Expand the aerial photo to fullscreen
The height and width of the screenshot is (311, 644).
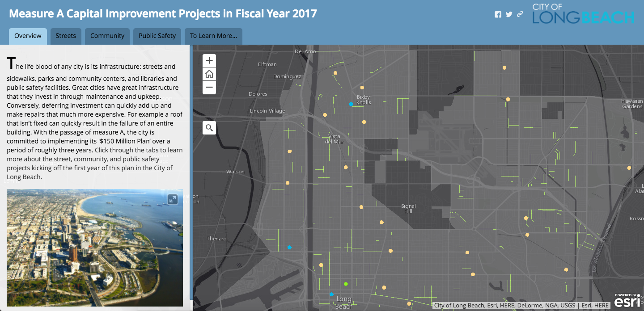(x=173, y=199)
